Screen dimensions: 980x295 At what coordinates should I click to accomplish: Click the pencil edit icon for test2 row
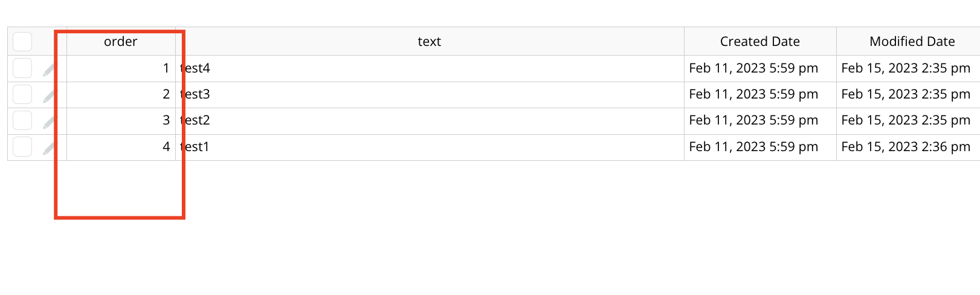[x=50, y=122]
